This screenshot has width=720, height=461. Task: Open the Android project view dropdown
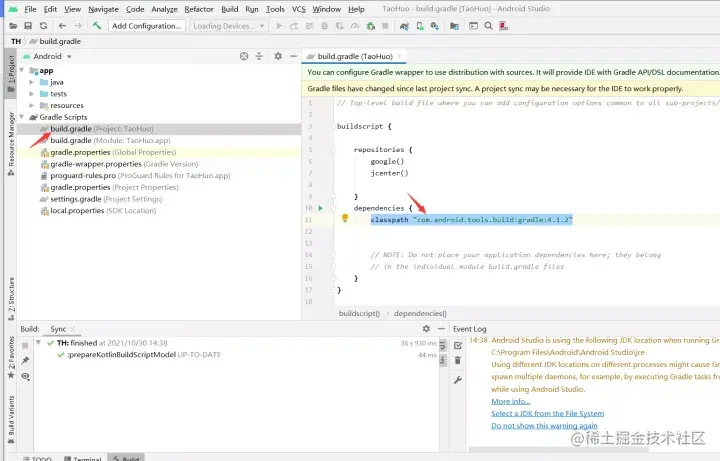pos(48,56)
